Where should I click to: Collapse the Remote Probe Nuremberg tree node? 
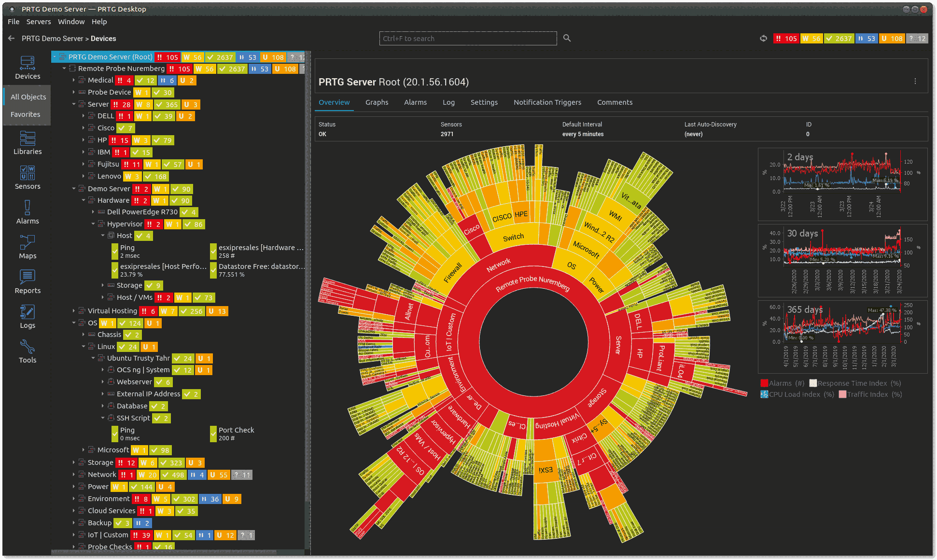[x=64, y=68]
